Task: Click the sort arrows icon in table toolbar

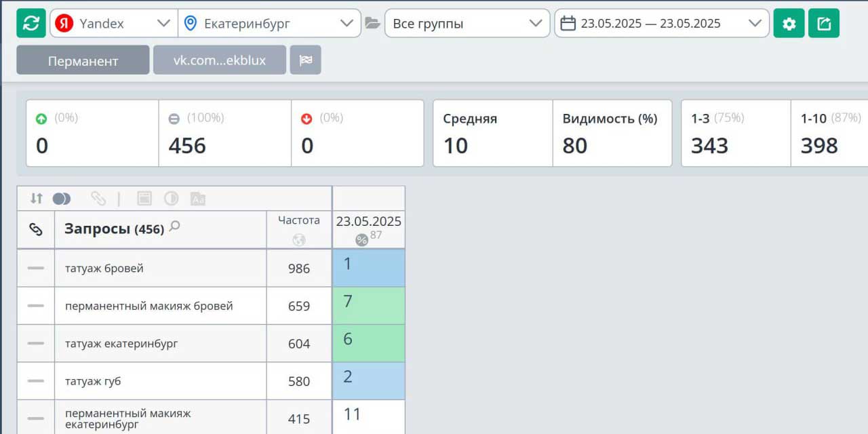Action: pyautogui.click(x=37, y=198)
